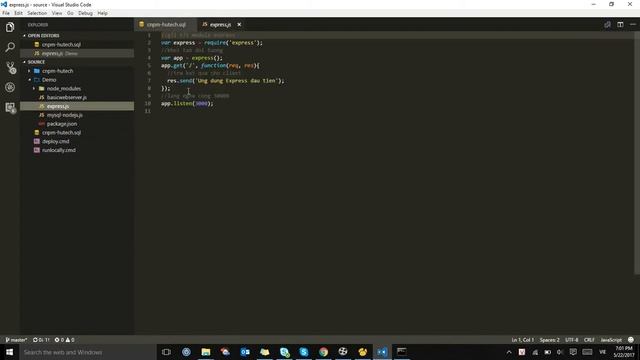Viewport: 640px width, 360px height.
Task: Change line ending via CRLF item
Action: pyautogui.click(x=589, y=340)
